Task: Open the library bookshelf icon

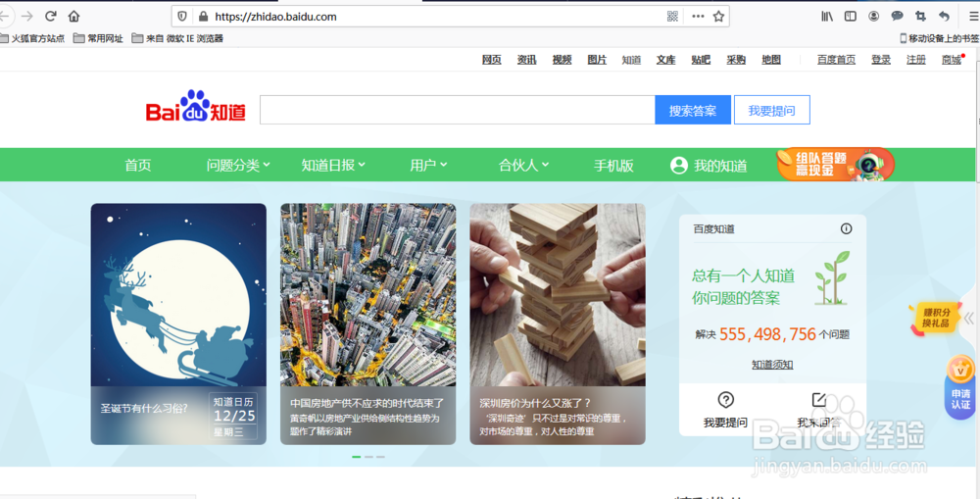Action: point(827,17)
